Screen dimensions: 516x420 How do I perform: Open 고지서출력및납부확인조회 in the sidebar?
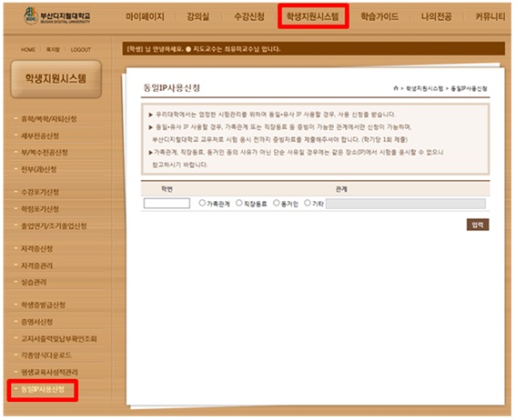click(x=59, y=338)
